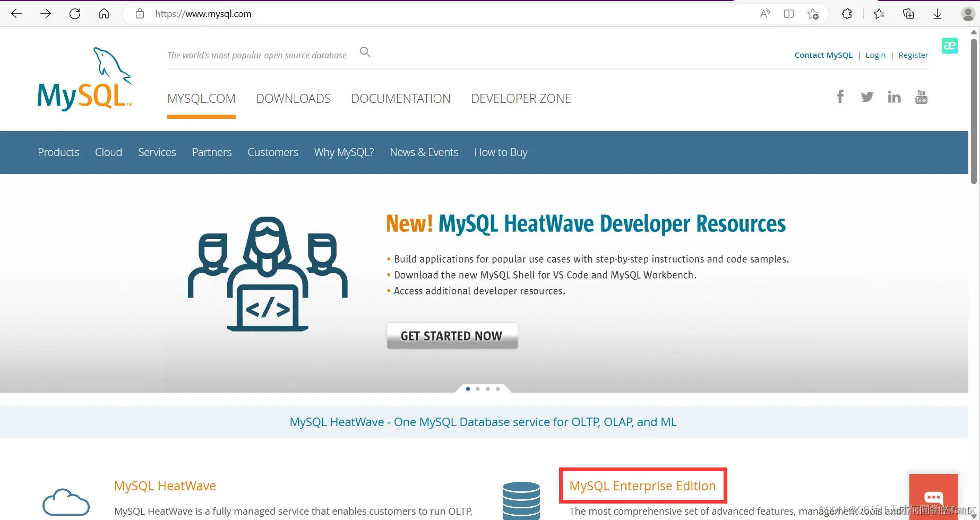Switch to the DEVELOPER ZONE tab
The image size is (980, 520).
pyautogui.click(x=521, y=99)
